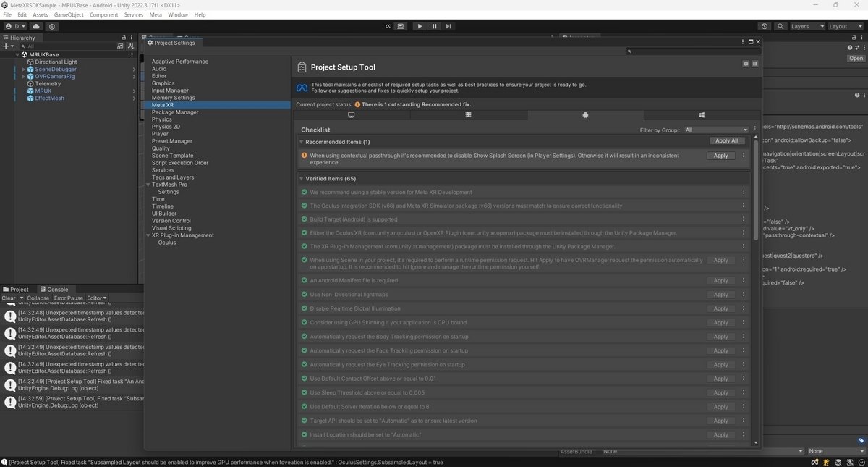
Task: Expand the OVRCameraRig object
Action: click(x=24, y=76)
